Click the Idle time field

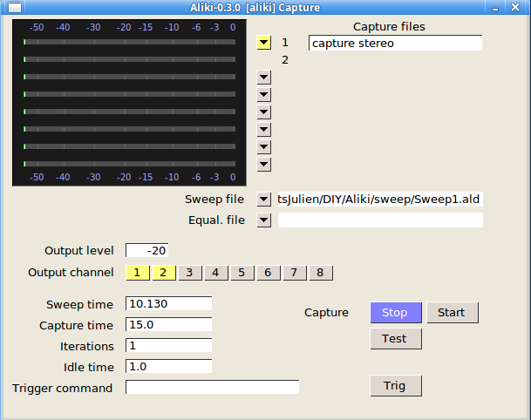click(x=168, y=367)
